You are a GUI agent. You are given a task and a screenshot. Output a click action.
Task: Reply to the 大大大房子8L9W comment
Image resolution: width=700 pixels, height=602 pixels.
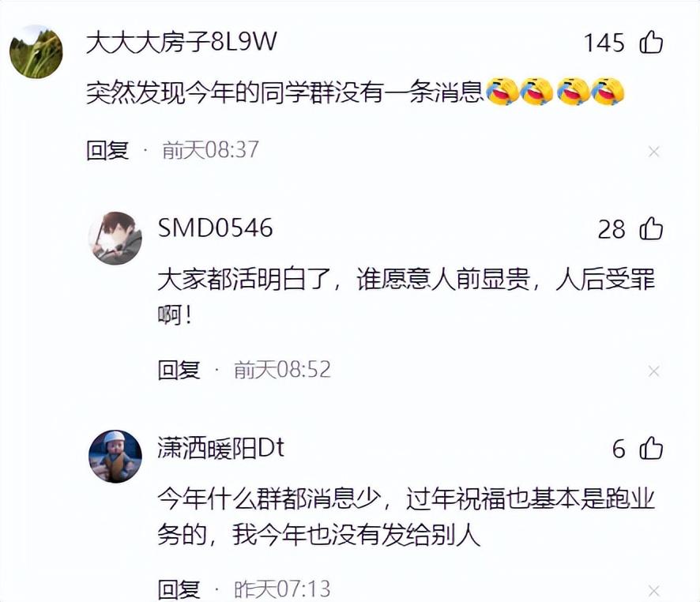(107, 150)
